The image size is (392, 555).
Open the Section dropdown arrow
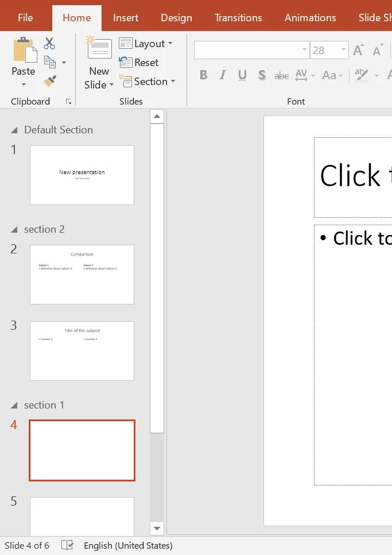[x=173, y=81]
